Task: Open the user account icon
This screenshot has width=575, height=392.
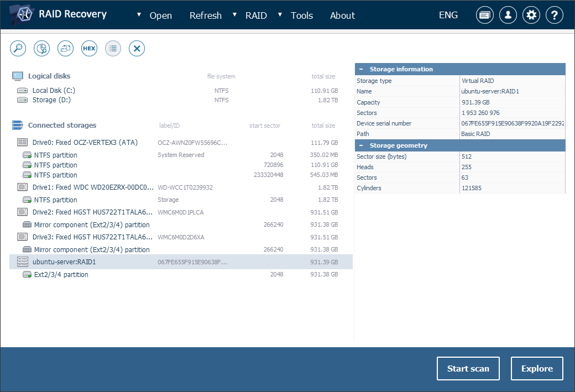Action: point(508,15)
